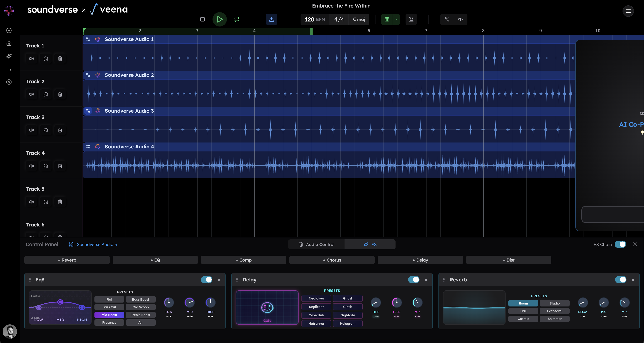Viewport: 644px width, 343px height.
Task: Open the user profile avatar
Action: pyautogui.click(x=10, y=332)
